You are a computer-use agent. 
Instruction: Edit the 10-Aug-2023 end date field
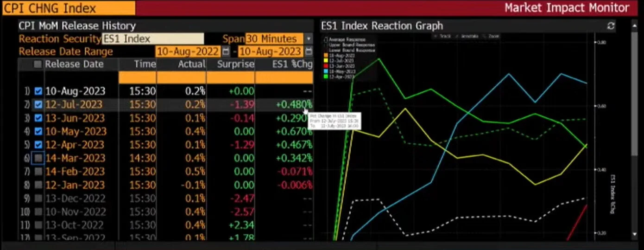271,51
